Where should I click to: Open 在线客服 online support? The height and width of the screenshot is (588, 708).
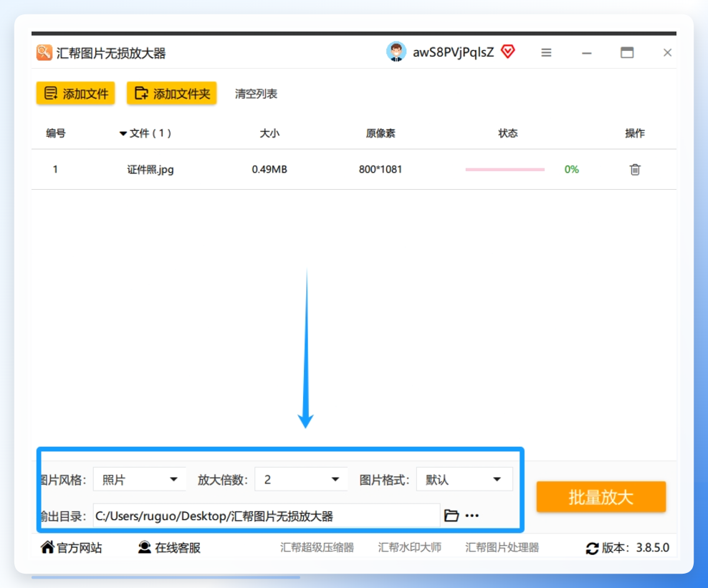[169, 547]
